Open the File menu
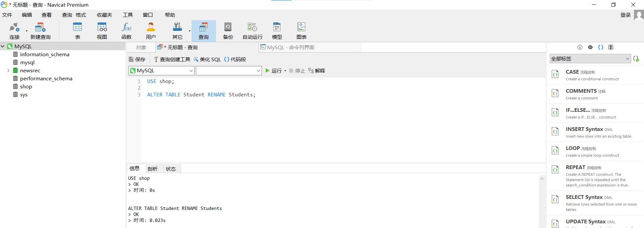This screenshot has width=644, height=228. 7,15
